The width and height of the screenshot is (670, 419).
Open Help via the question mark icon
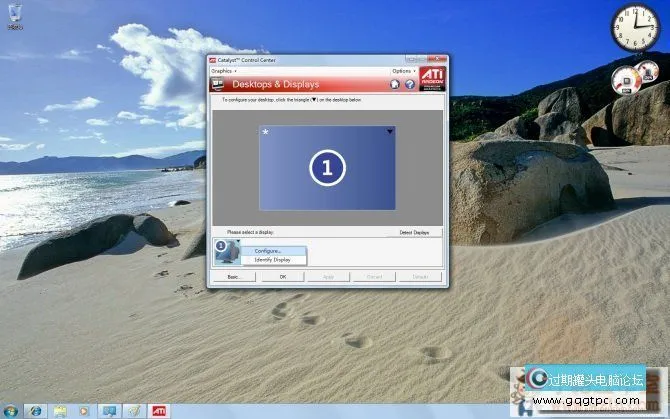[409, 85]
